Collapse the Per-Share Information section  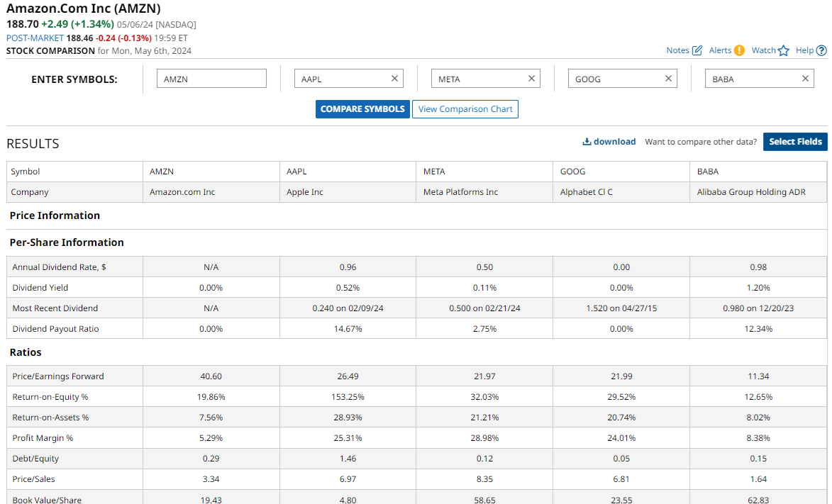pyautogui.click(x=67, y=242)
